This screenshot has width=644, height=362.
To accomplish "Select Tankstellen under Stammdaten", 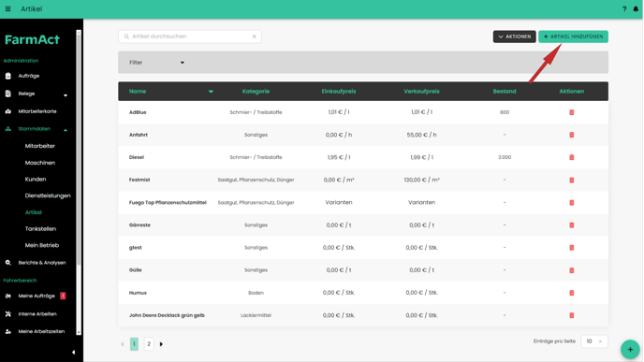I will pyautogui.click(x=40, y=229).
